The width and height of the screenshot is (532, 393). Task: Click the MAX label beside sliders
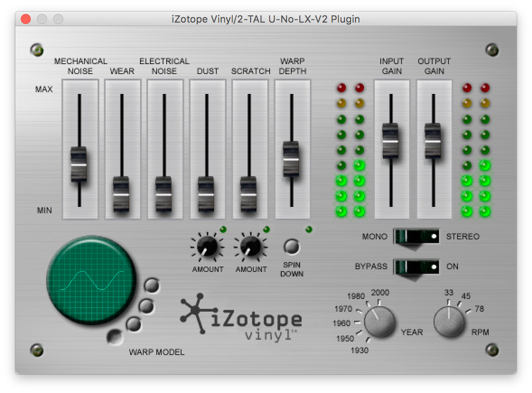pyautogui.click(x=44, y=89)
